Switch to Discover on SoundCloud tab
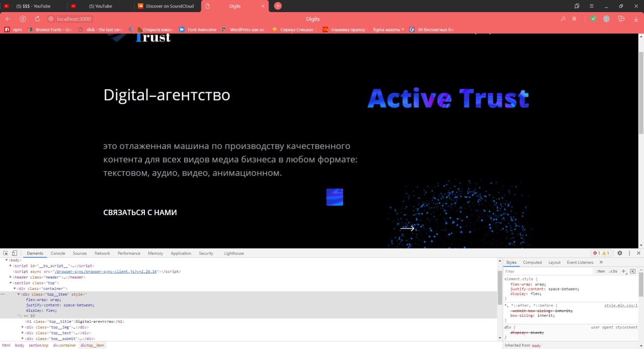The image size is (644, 349). [168, 6]
